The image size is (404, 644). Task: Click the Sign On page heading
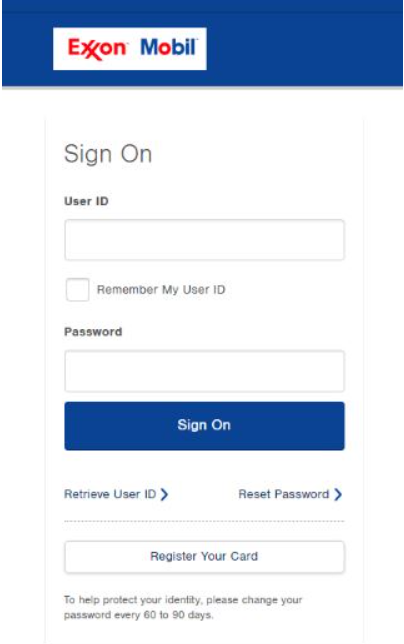[x=108, y=154]
